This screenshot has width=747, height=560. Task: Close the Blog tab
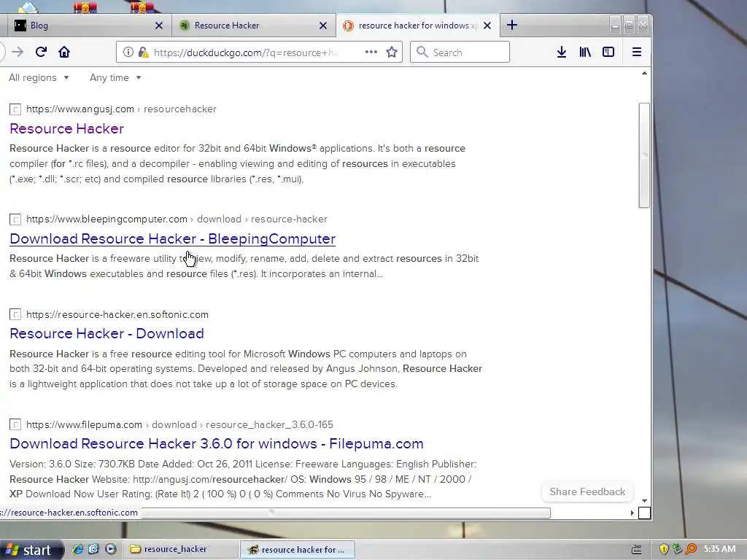point(159,26)
